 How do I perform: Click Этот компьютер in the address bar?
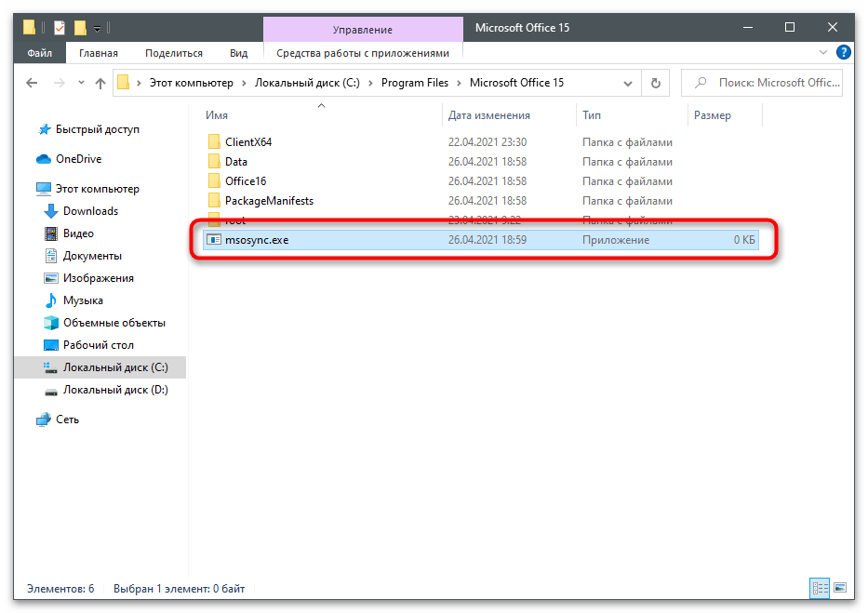click(x=191, y=83)
